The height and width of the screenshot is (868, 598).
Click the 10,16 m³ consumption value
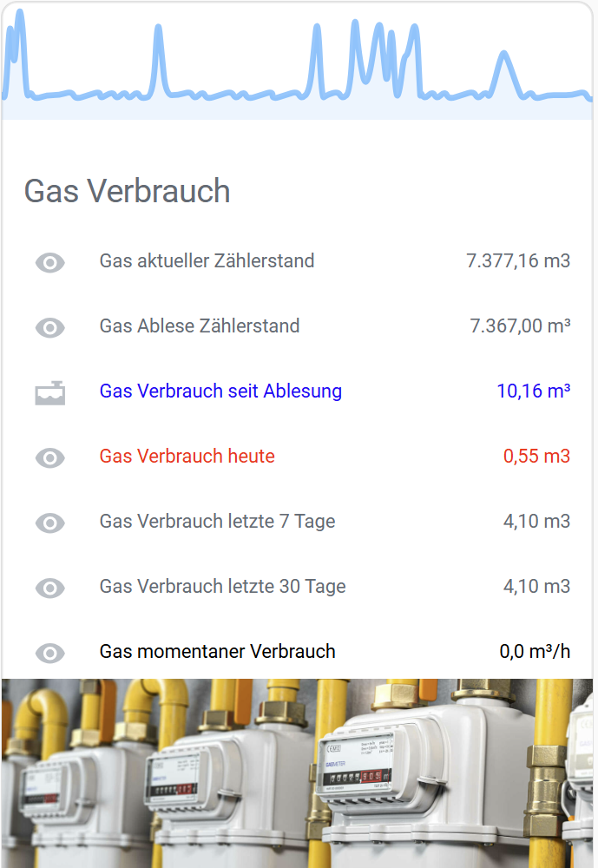pyautogui.click(x=533, y=391)
